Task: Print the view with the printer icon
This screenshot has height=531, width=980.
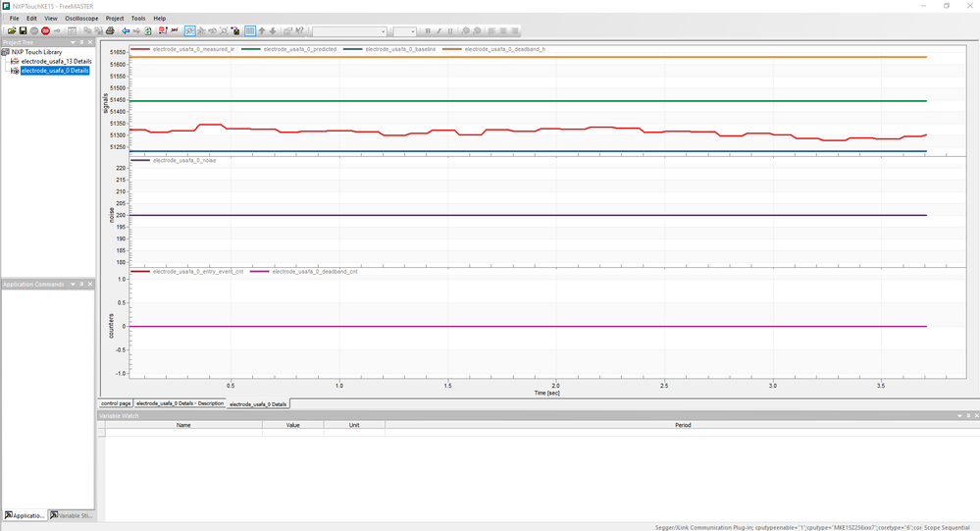Action: coord(110,30)
